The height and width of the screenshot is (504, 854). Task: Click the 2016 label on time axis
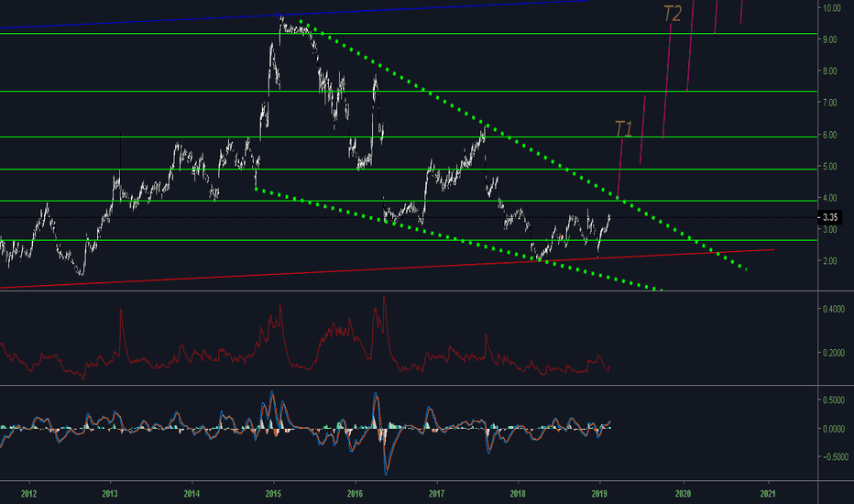[x=356, y=494]
